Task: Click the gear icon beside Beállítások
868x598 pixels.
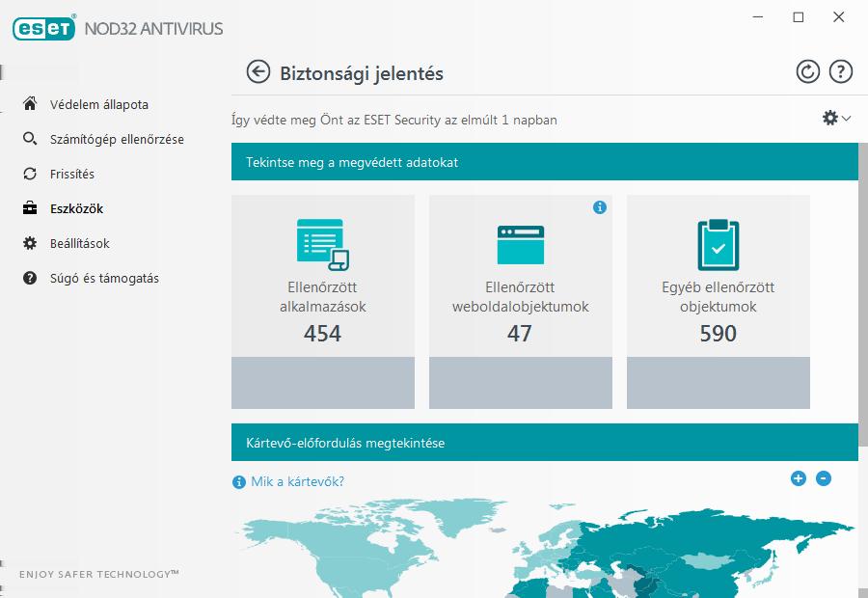Action: tap(30, 243)
